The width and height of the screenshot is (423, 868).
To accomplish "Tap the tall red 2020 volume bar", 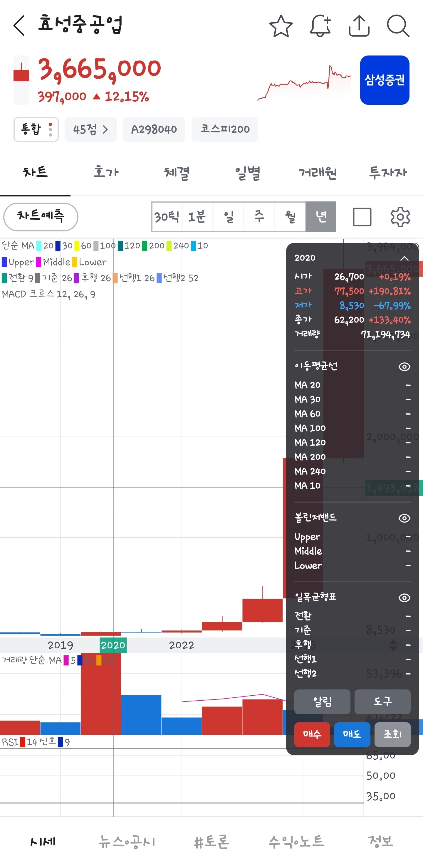I will pos(101,694).
